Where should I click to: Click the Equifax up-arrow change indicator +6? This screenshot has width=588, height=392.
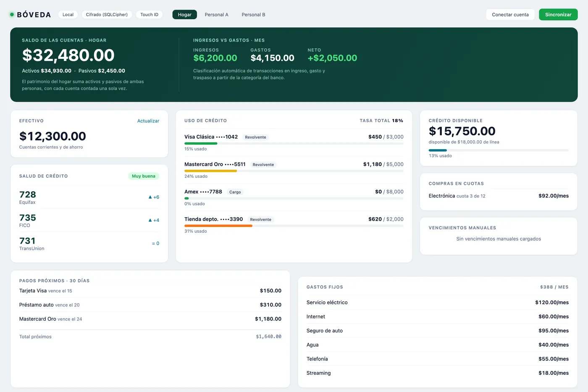point(154,197)
